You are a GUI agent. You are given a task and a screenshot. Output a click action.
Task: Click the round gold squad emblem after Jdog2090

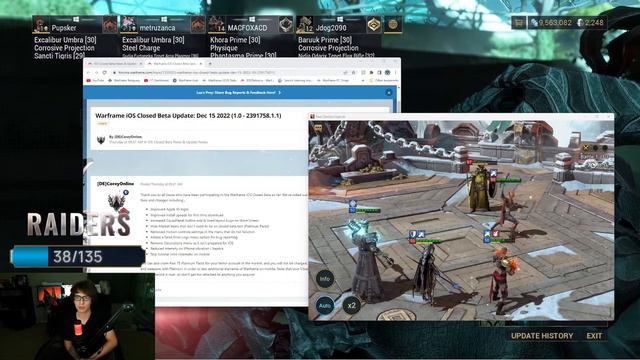[393, 24]
